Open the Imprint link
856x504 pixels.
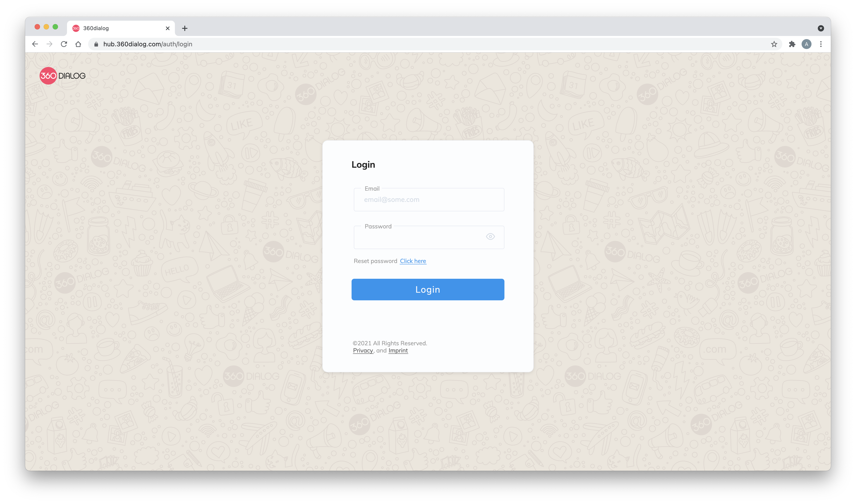click(398, 350)
